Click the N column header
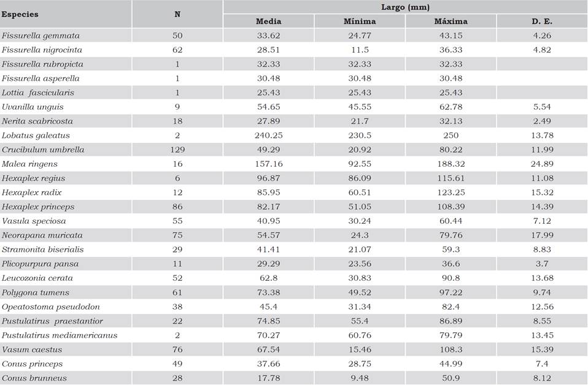This screenshot has width=588, height=385. coord(177,13)
